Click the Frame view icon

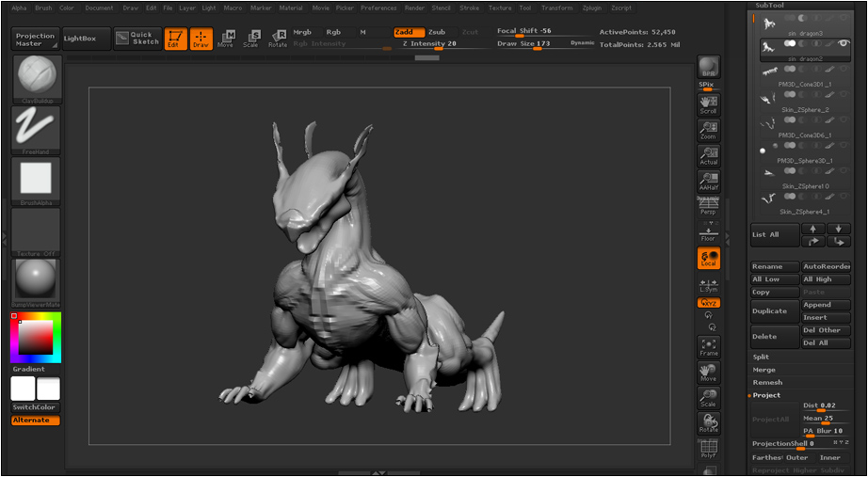click(709, 347)
